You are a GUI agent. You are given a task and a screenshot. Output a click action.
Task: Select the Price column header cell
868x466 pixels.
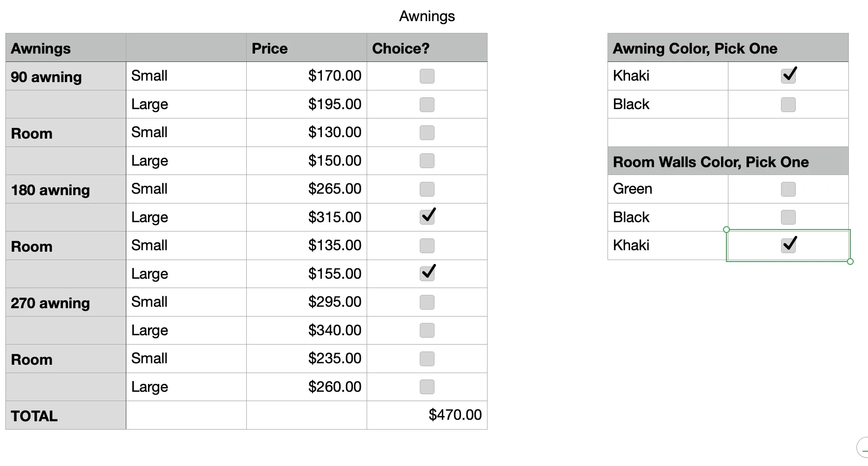[307, 48]
